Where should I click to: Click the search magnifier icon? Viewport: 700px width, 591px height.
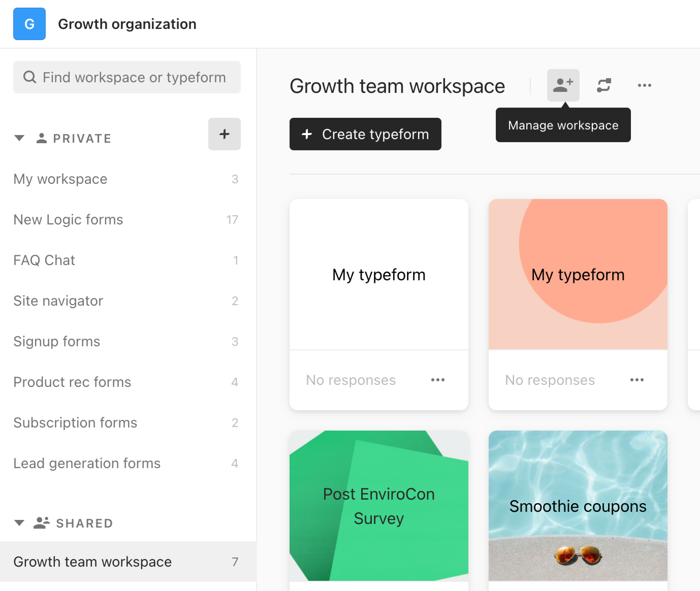pyautogui.click(x=29, y=77)
